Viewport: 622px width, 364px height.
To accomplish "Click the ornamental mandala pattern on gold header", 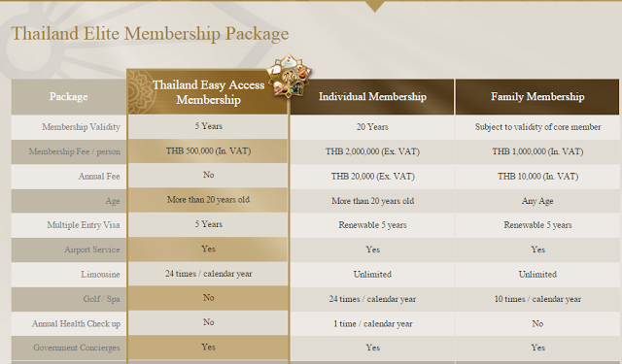I will (141, 92).
